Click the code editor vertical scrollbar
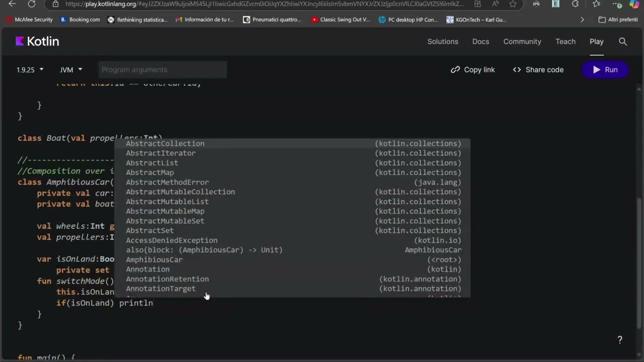The height and width of the screenshot is (362, 644). (639, 262)
